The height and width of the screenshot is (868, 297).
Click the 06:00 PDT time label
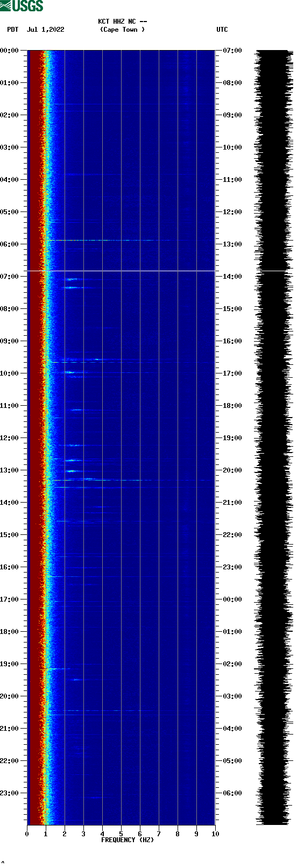click(x=9, y=244)
